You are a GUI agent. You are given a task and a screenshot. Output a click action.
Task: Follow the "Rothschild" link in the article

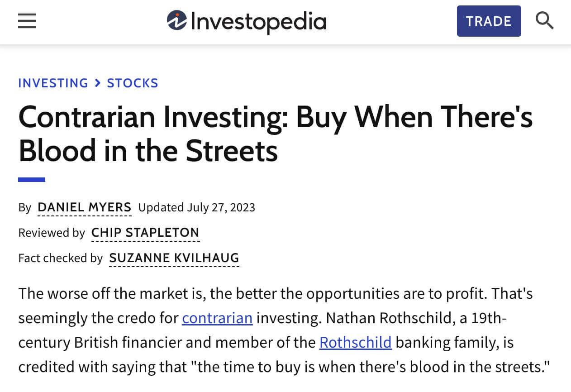click(355, 343)
